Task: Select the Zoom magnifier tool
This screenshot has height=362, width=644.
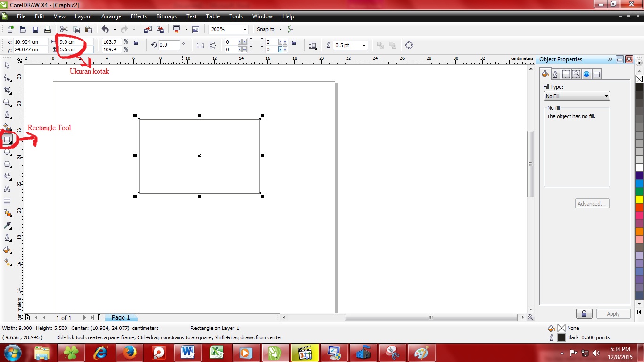Action: tap(7, 102)
